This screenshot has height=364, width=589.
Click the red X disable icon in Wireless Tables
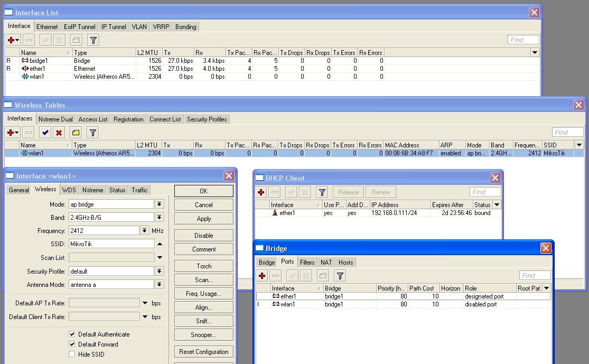pos(59,133)
